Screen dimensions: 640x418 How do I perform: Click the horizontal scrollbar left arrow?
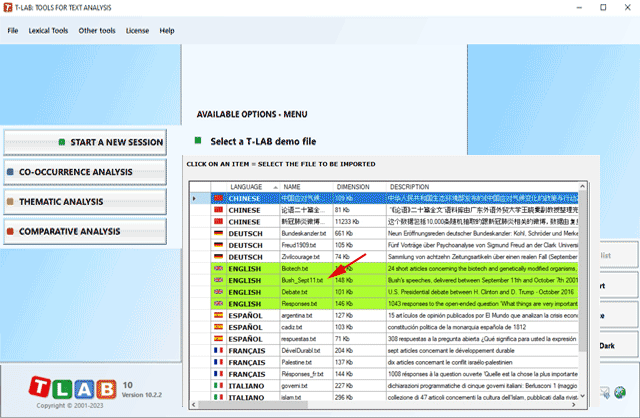point(193,405)
